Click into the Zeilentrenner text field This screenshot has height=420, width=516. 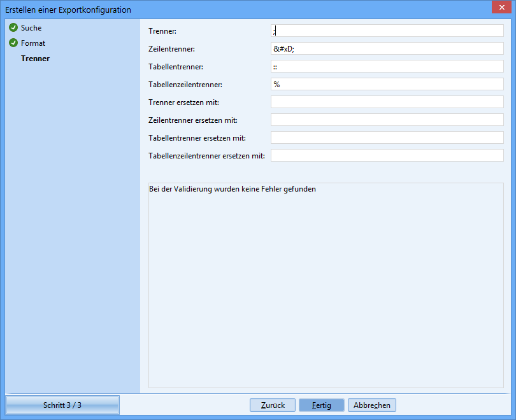point(387,48)
